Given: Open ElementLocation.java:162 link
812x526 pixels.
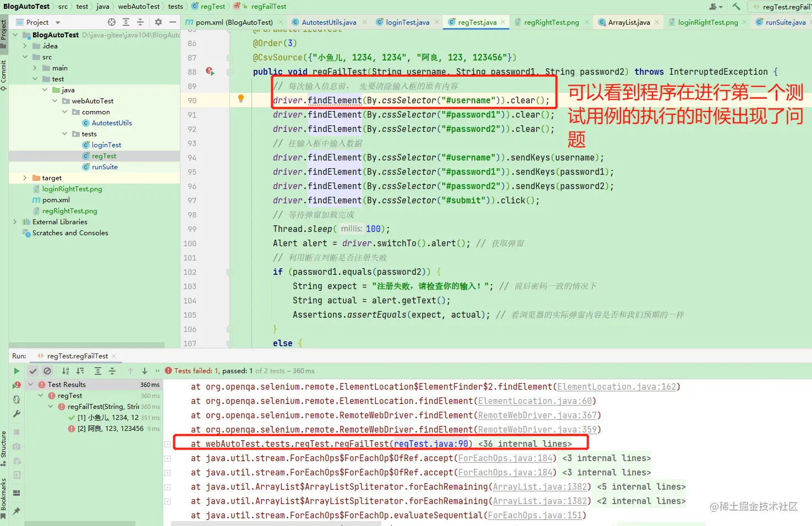Looking at the screenshot, I should click(x=616, y=387).
